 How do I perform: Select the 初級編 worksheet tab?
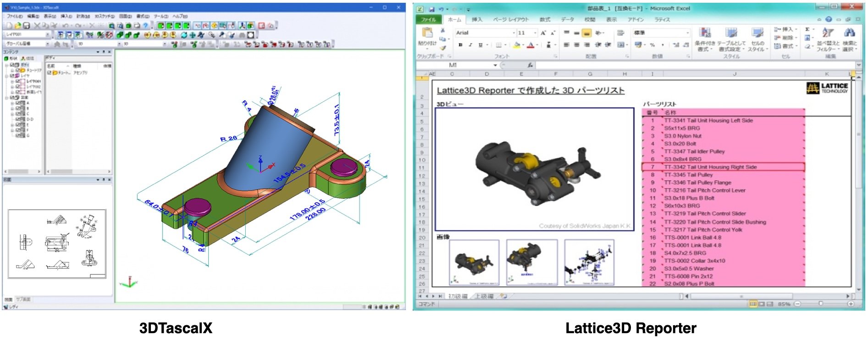click(458, 296)
